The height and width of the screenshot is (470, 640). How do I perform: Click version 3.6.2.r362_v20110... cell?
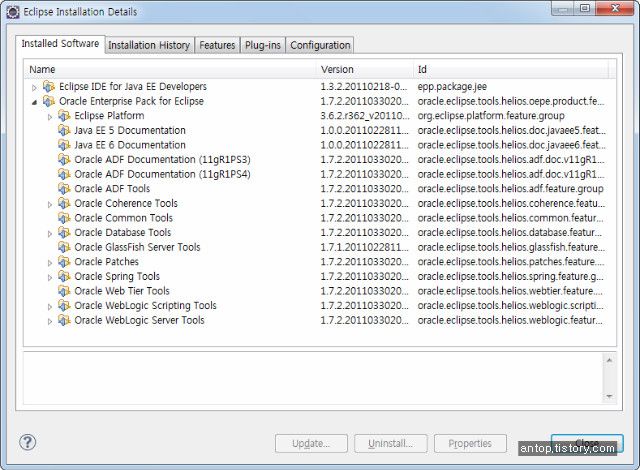(364, 116)
